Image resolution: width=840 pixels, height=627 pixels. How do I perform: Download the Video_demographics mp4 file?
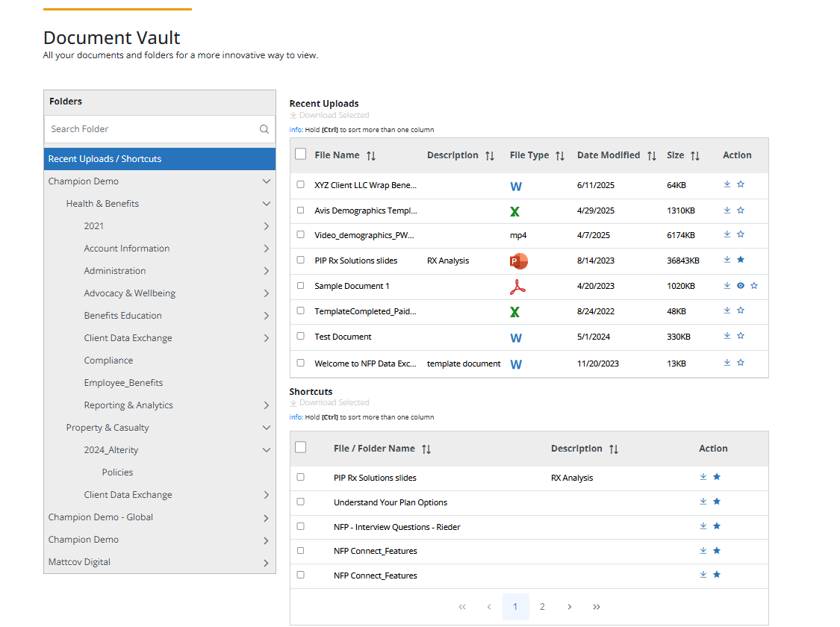[x=727, y=234]
